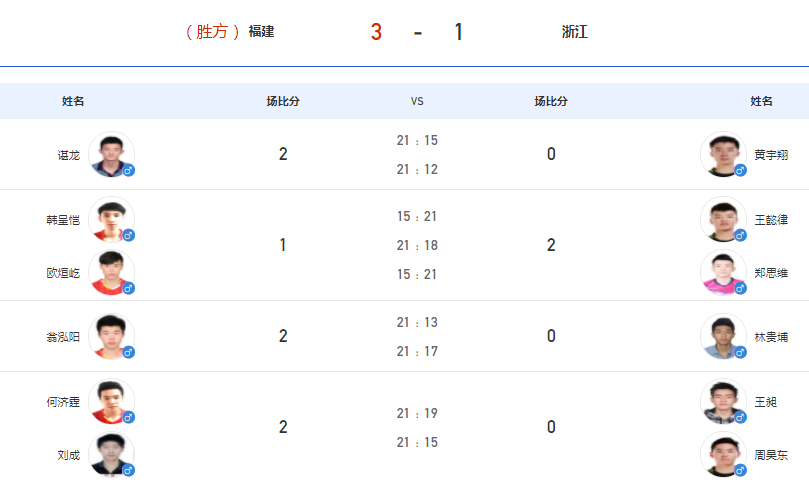Click the player name 黄宇翔
The image size is (809, 496).
tap(771, 155)
